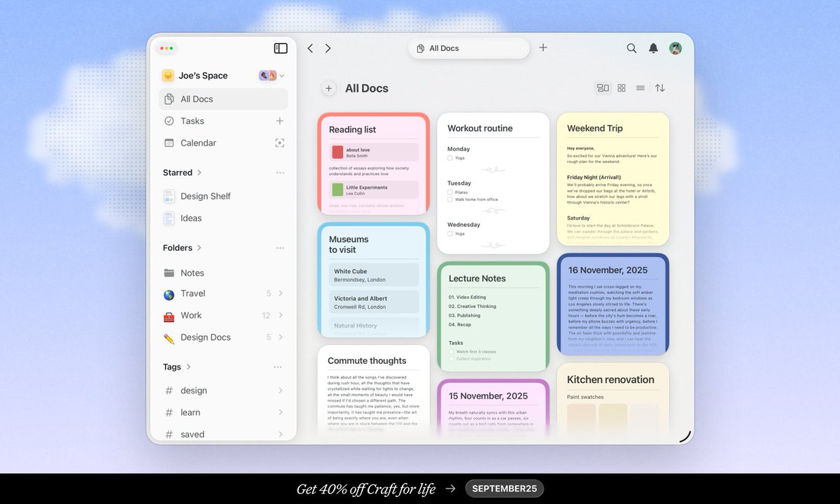Select All Docs in the sidebar
840x504 pixels.
pyautogui.click(x=223, y=99)
